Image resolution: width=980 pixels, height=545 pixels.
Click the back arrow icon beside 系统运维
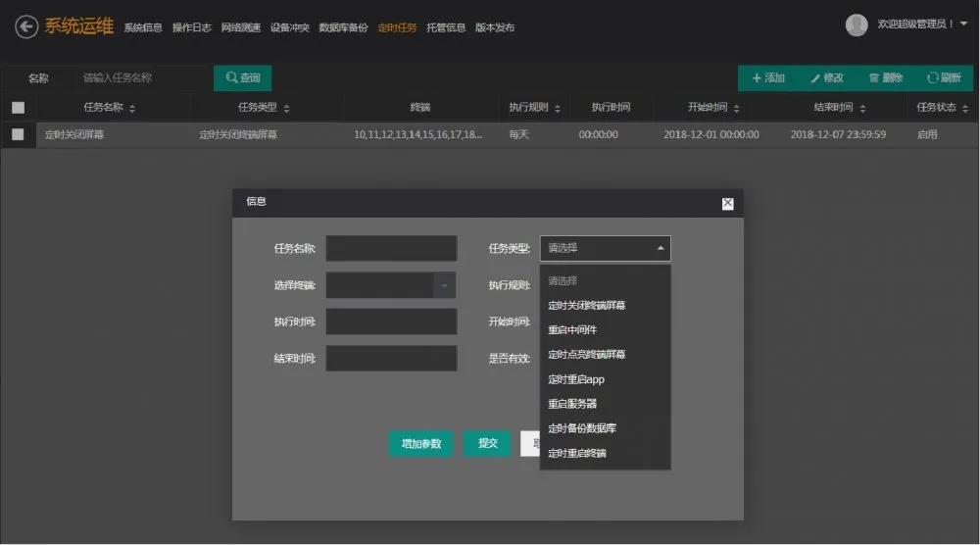26,26
